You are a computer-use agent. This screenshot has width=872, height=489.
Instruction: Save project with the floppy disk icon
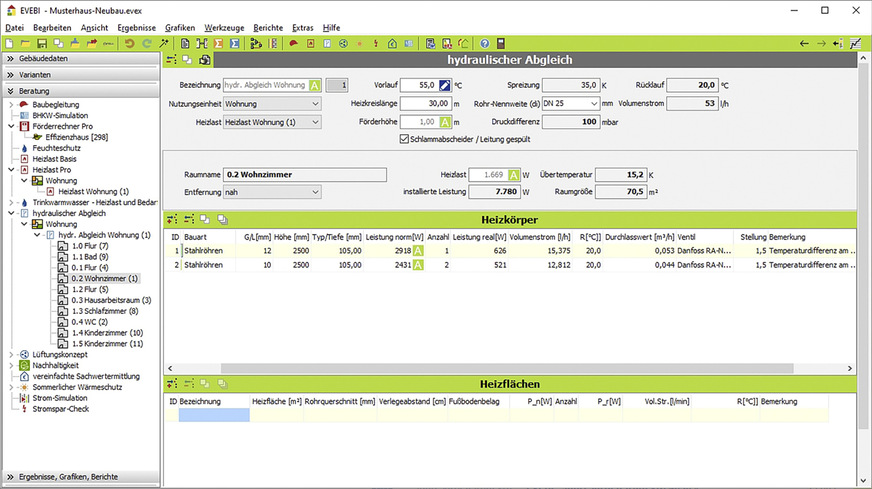[x=42, y=43]
